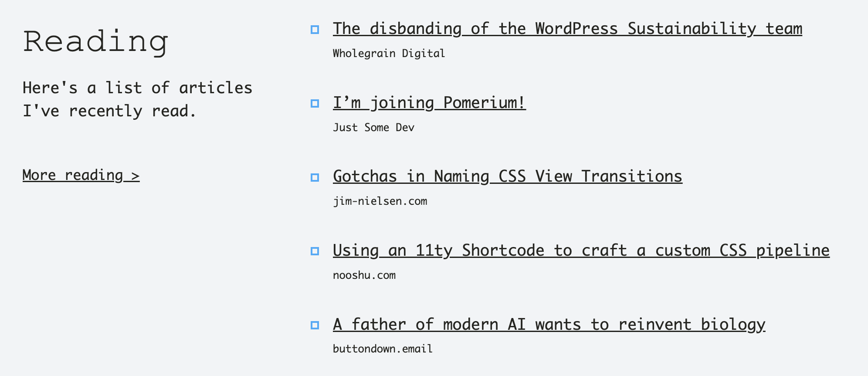Screen dimensions: 868x376
Task: Click the "nooshu.com" source text
Action: click(364, 275)
